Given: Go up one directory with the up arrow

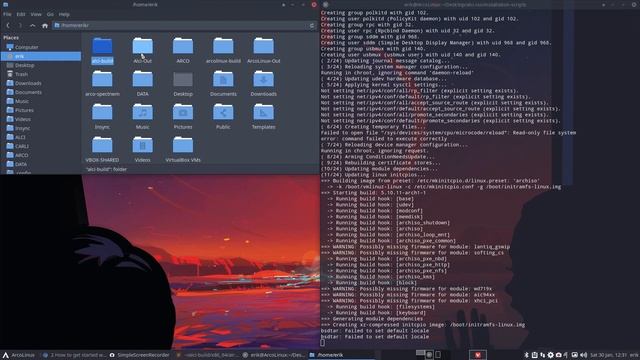Looking at the screenshot, I should tap(32, 25).
